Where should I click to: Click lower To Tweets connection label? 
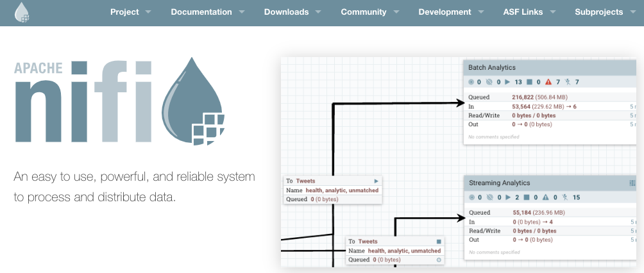click(362, 242)
